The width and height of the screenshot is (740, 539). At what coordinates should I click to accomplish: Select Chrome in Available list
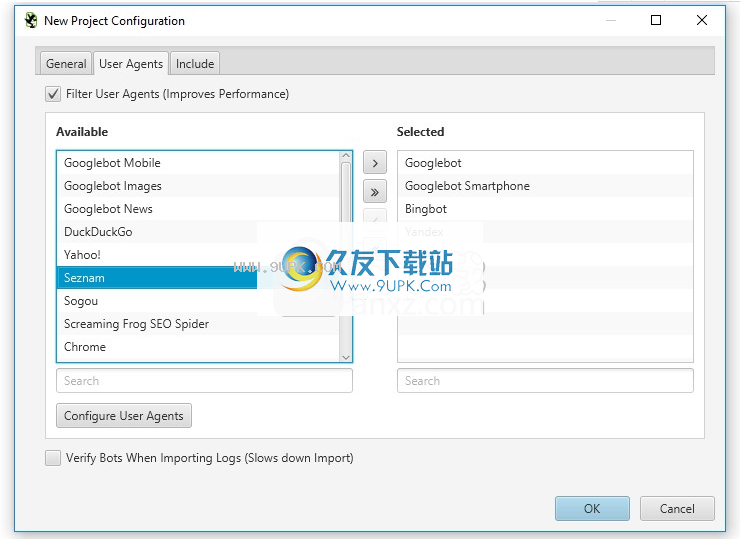pyautogui.click(x=198, y=347)
